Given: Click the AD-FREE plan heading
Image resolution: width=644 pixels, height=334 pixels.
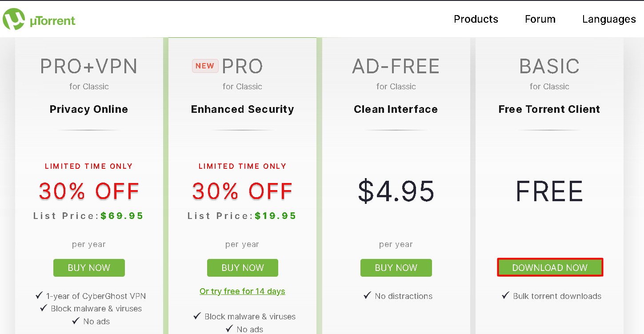Looking at the screenshot, I should click(x=396, y=67).
